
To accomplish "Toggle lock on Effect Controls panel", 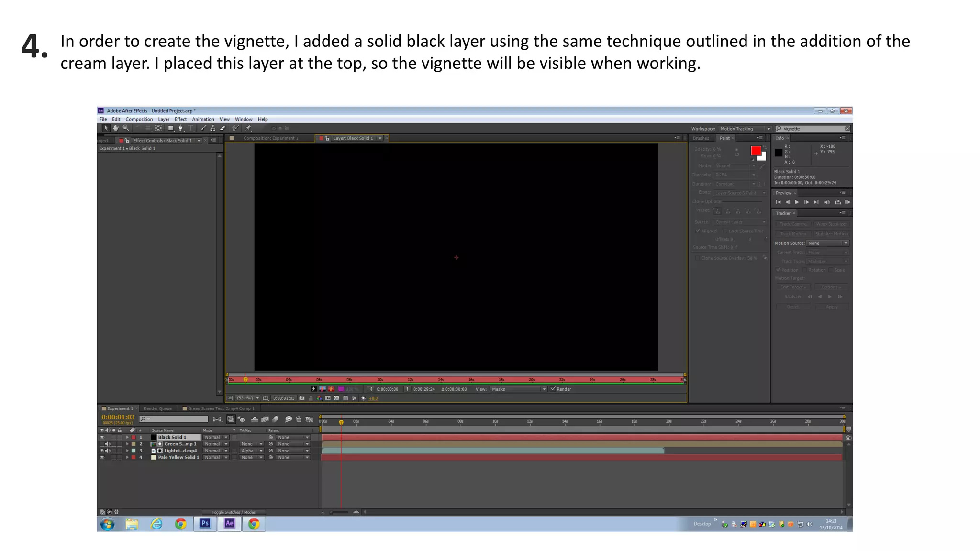I will coord(127,140).
